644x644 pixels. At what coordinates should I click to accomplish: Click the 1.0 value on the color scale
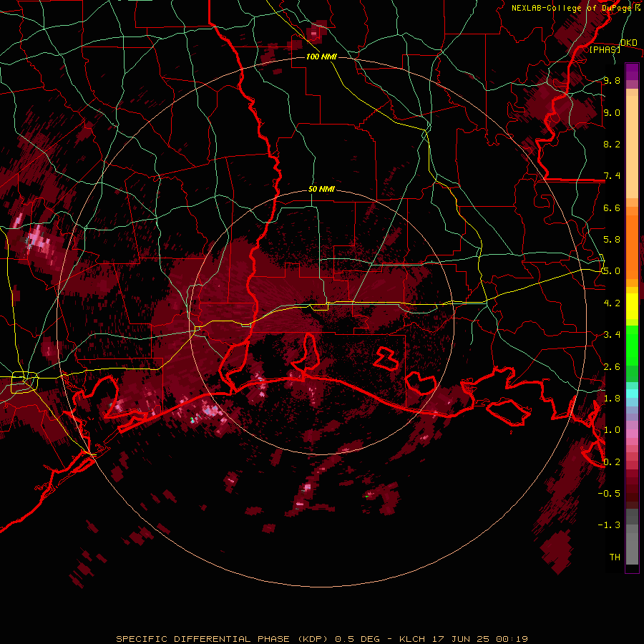612,430
